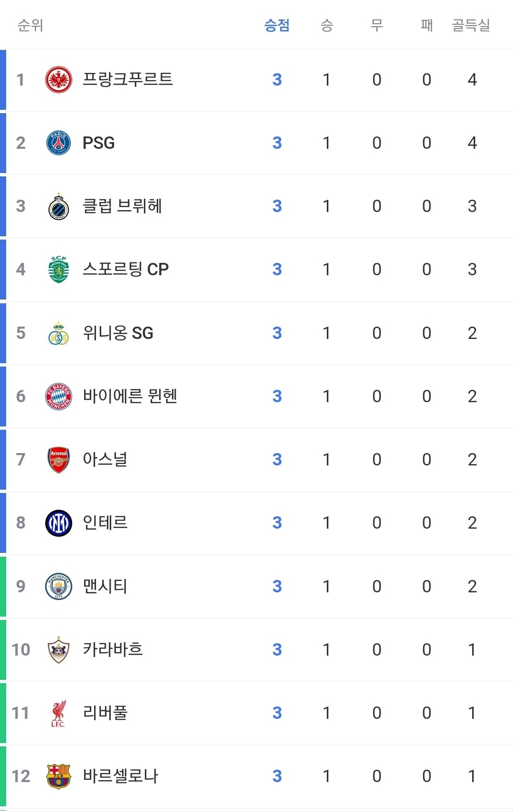Click the 골득실 goal difference header
Viewport: 513px width, 812px height.
(x=471, y=25)
